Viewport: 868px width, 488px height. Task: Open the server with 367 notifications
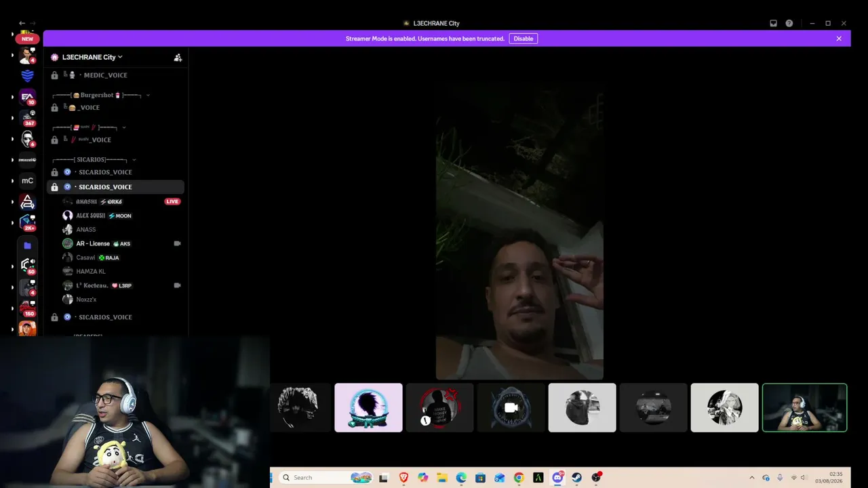point(27,118)
